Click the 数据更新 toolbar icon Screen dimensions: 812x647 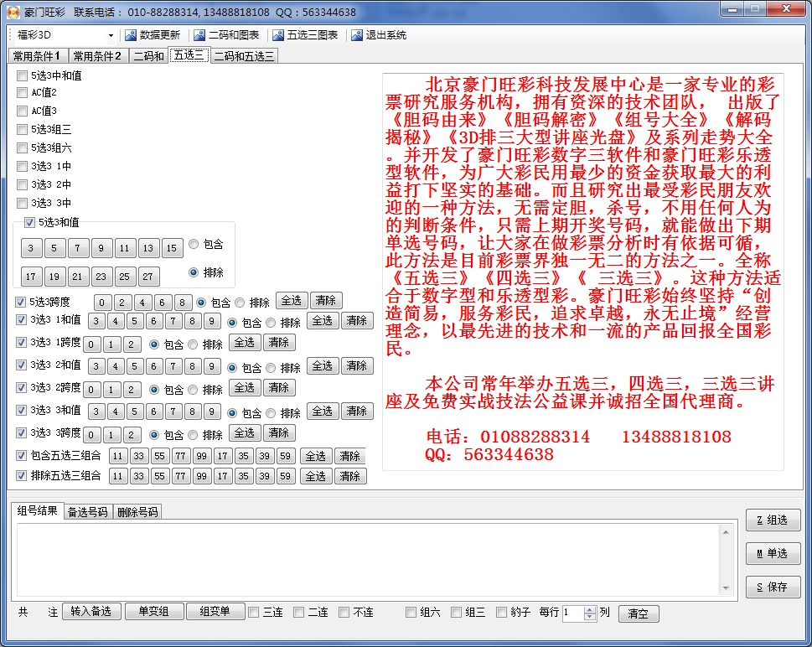130,35
